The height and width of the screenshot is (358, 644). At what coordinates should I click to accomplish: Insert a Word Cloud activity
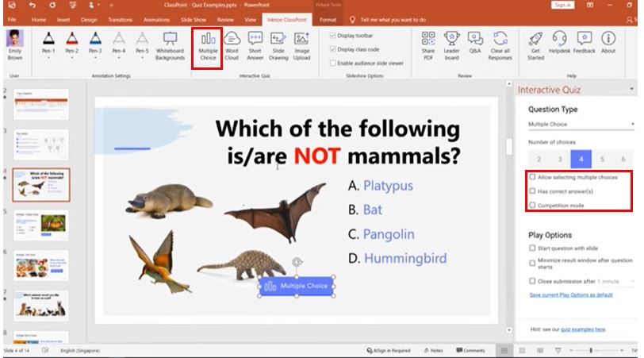click(x=232, y=46)
